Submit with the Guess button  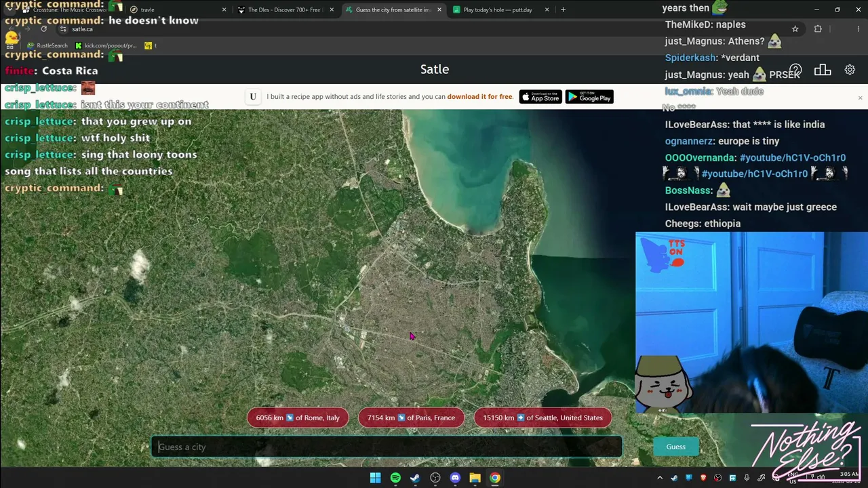675,447
